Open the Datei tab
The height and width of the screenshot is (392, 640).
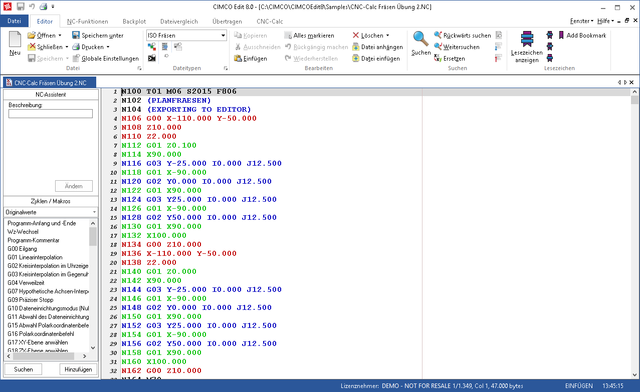tap(14, 21)
